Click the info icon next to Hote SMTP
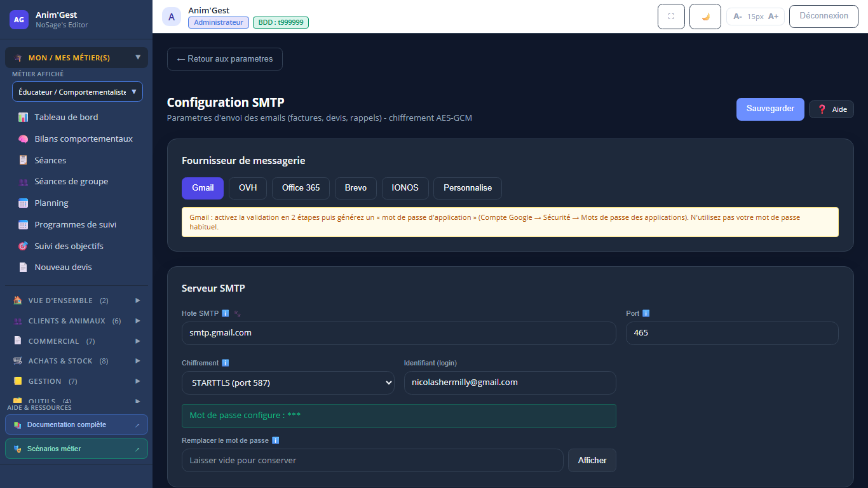 (x=226, y=313)
